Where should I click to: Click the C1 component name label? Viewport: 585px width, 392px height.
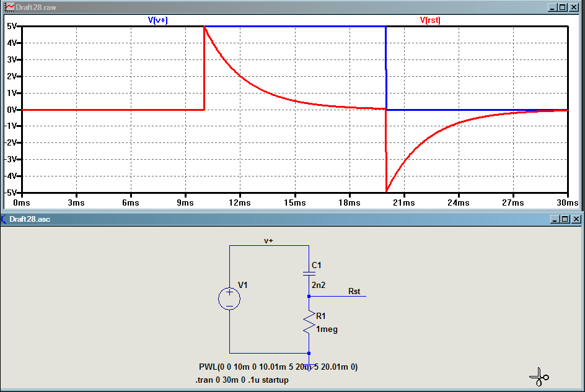point(317,265)
